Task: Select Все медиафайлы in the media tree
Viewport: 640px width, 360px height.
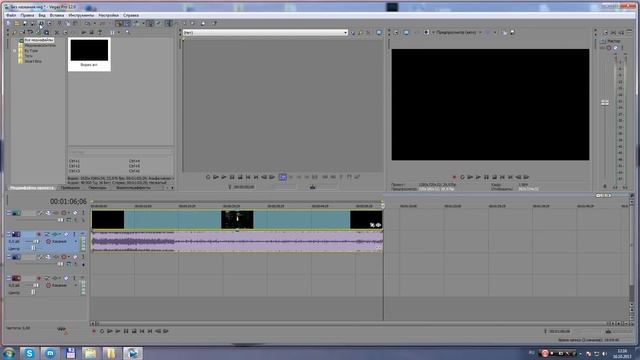Action: 39,40
